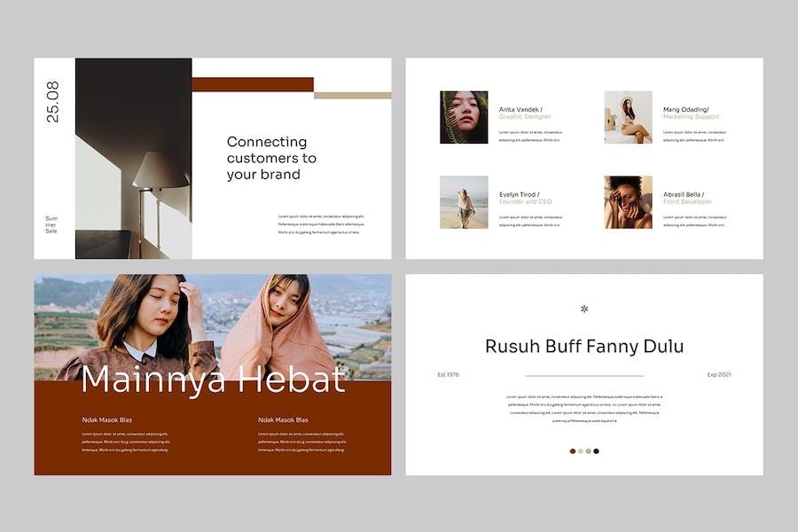This screenshot has height=532, width=798.
Task: Click the asterisk icon above Rusuh Buff title
Action: pyautogui.click(x=584, y=309)
